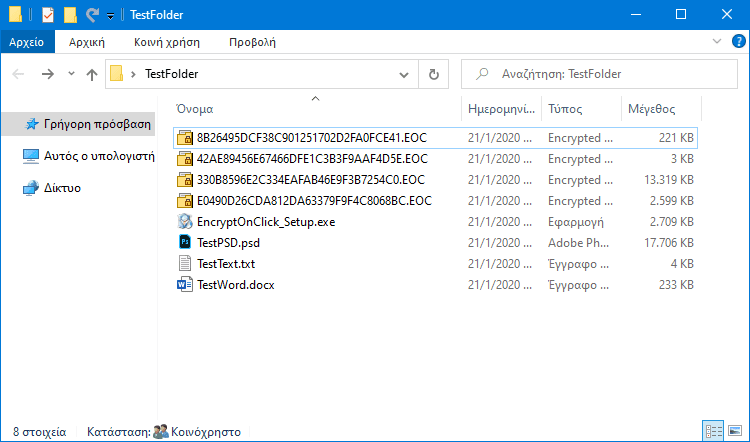Click the Word icon of TestWord.docx
The height and width of the screenshot is (442, 750).
click(x=185, y=285)
